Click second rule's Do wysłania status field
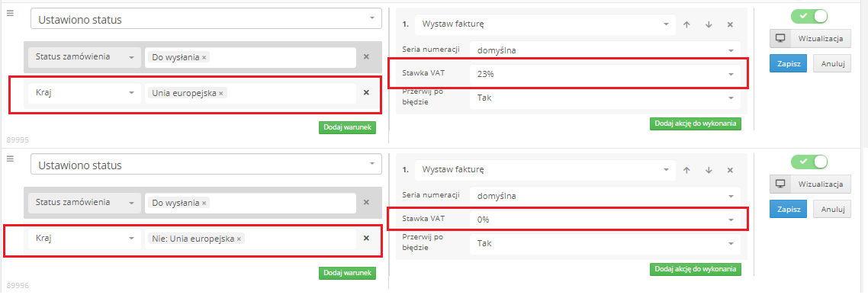 coord(250,203)
